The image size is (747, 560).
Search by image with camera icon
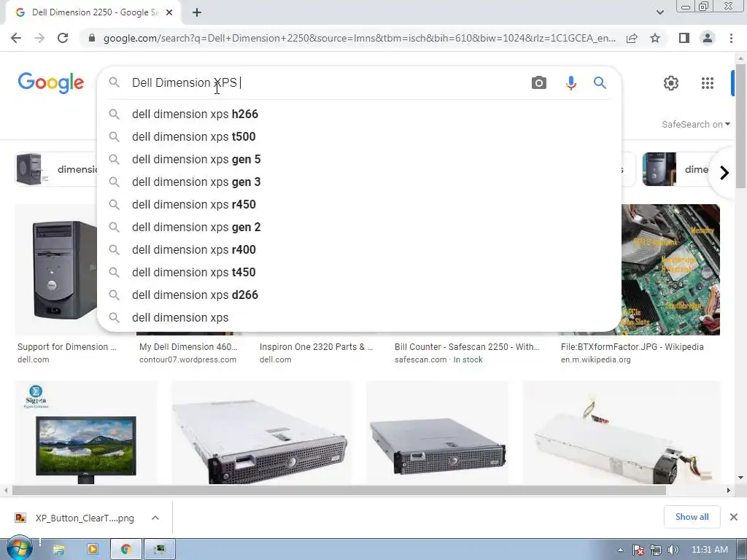pyautogui.click(x=539, y=83)
